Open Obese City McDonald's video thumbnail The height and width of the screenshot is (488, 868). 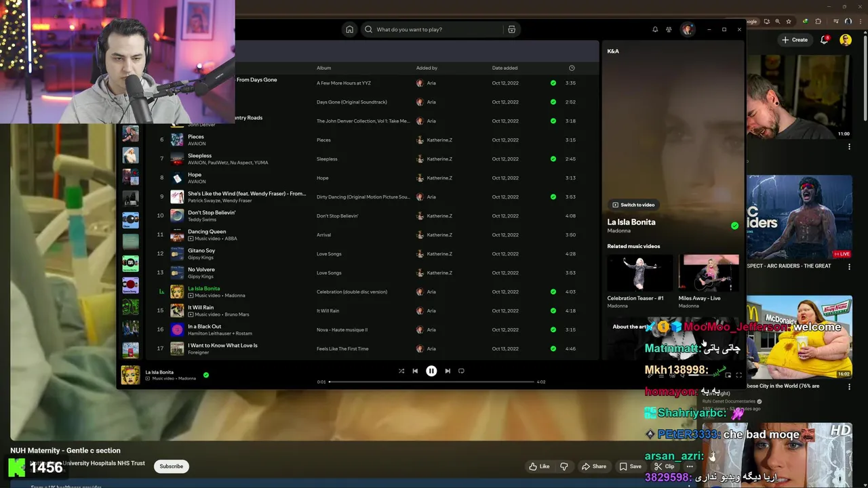point(800,338)
